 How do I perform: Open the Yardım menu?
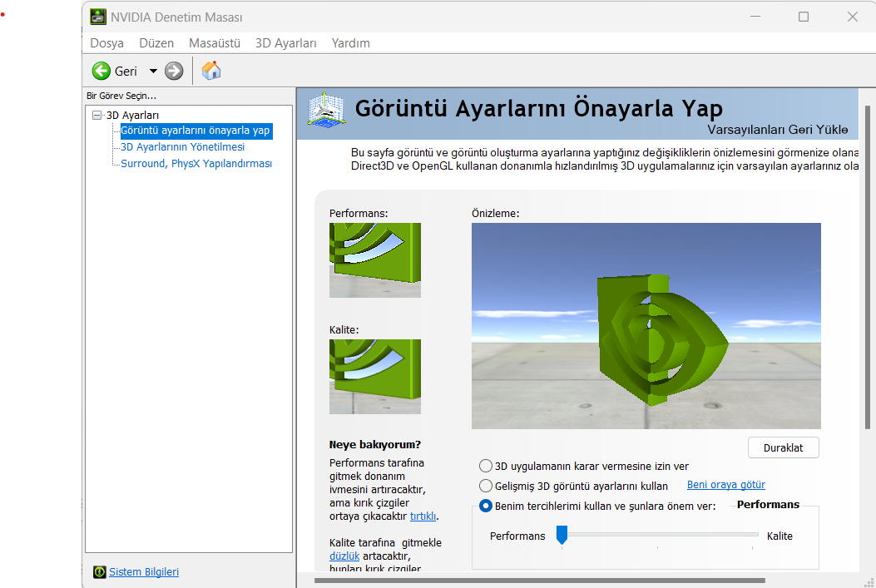coord(351,43)
